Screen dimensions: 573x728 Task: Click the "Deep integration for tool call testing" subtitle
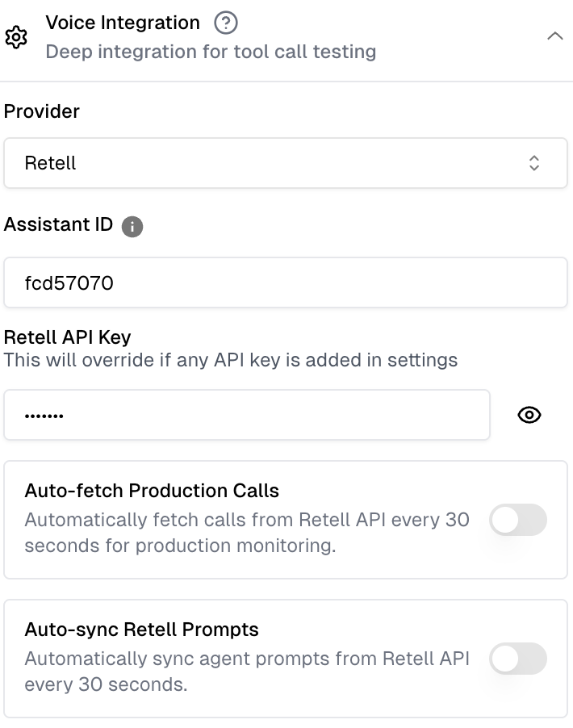(211, 52)
